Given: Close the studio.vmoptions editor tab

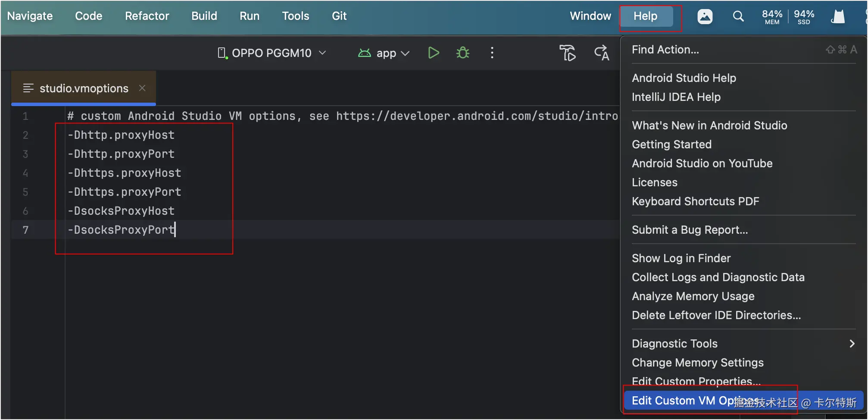Looking at the screenshot, I should tap(142, 88).
